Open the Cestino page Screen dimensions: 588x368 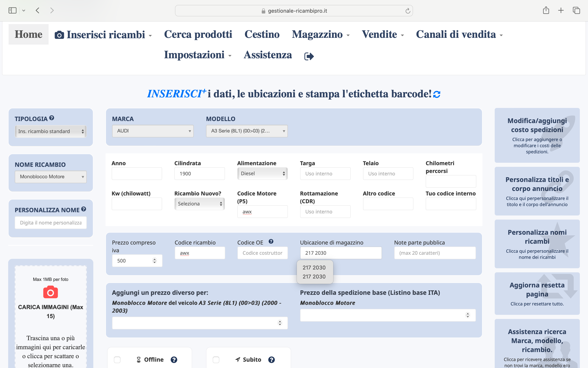pos(262,34)
